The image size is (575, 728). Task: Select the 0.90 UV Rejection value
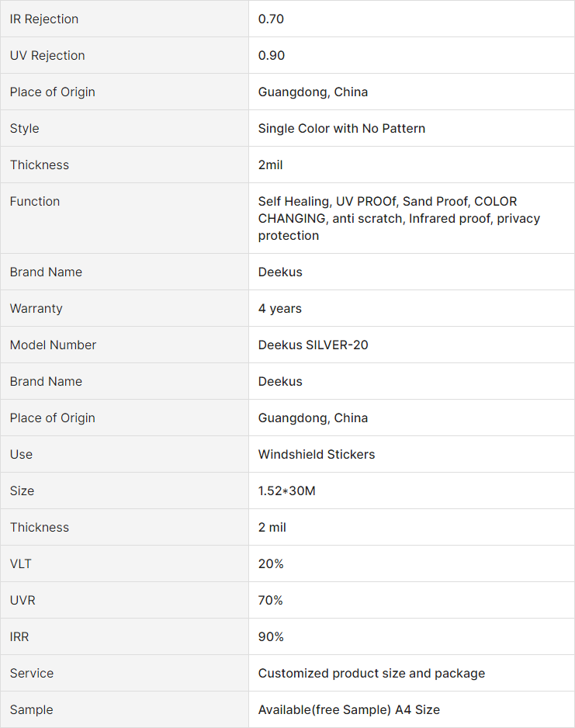click(272, 56)
